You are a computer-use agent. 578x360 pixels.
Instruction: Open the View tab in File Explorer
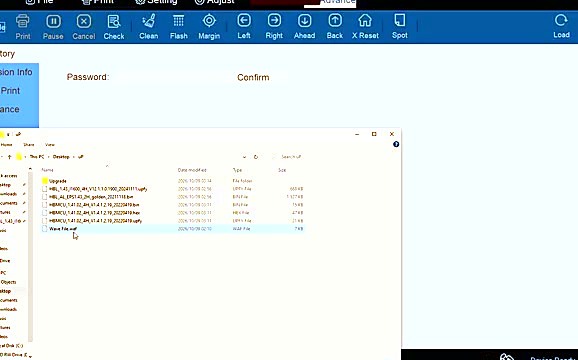click(x=50, y=145)
